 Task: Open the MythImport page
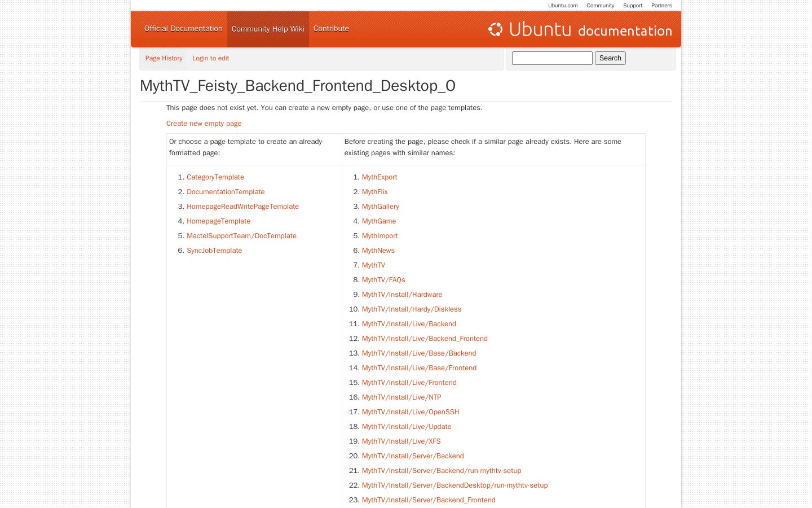click(380, 236)
